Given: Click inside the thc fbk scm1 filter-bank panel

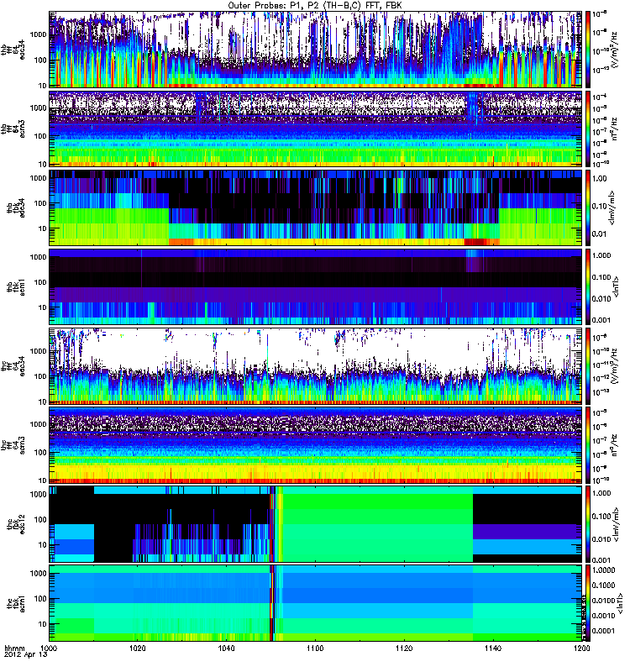Looking at the screenshot, I should [x=316, y=603].
